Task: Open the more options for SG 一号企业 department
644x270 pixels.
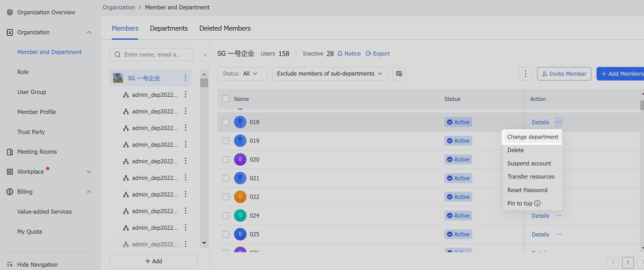Action: [185, 78]
